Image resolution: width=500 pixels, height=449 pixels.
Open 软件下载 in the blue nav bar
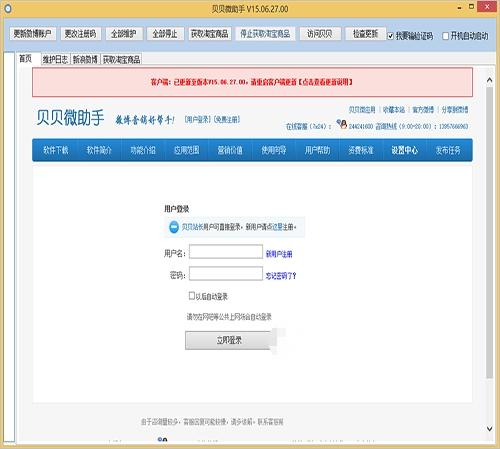[55, 150]
